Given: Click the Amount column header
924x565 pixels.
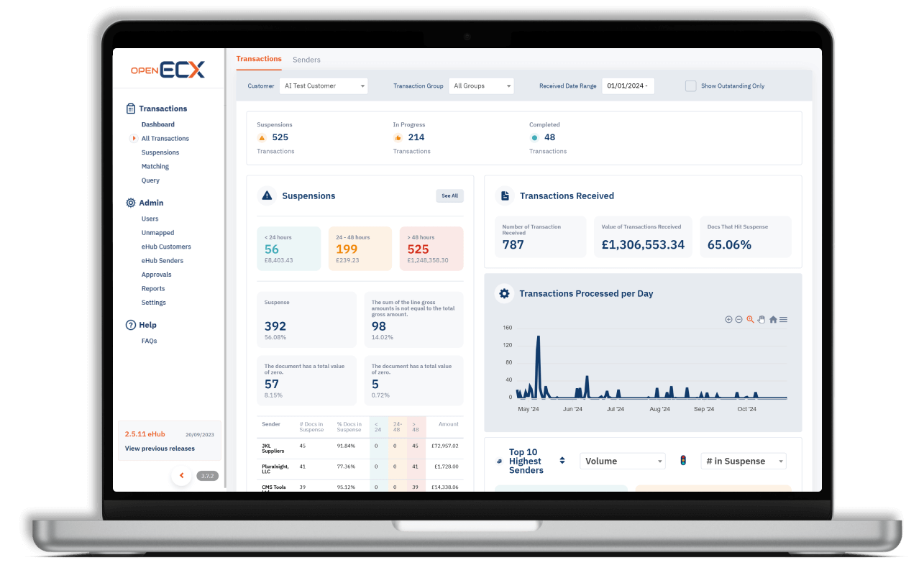Looking at the screenshot, I should (449, 424).
